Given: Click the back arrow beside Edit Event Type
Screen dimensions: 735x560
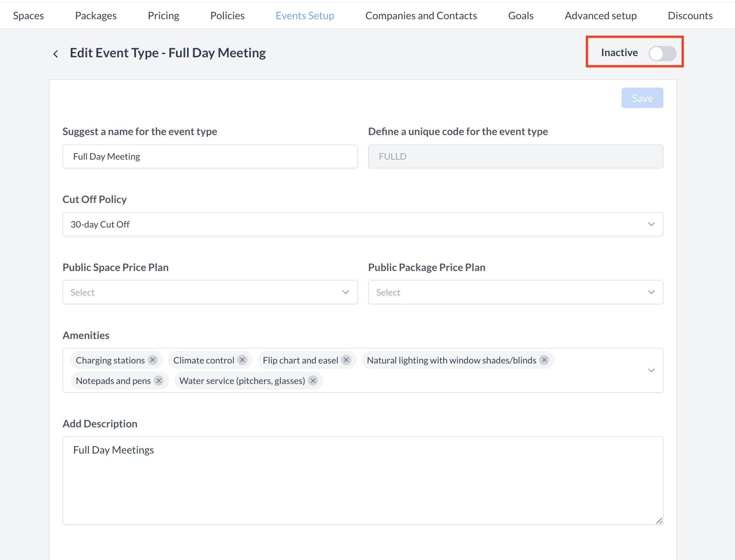Looking at the screenshot, I should pyautogui.click(x=56, y=54).
